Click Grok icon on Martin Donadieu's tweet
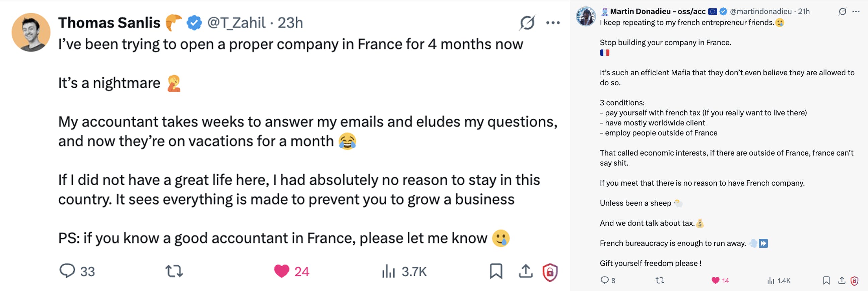This screenshot has width=868, height=291. [843, 12]
